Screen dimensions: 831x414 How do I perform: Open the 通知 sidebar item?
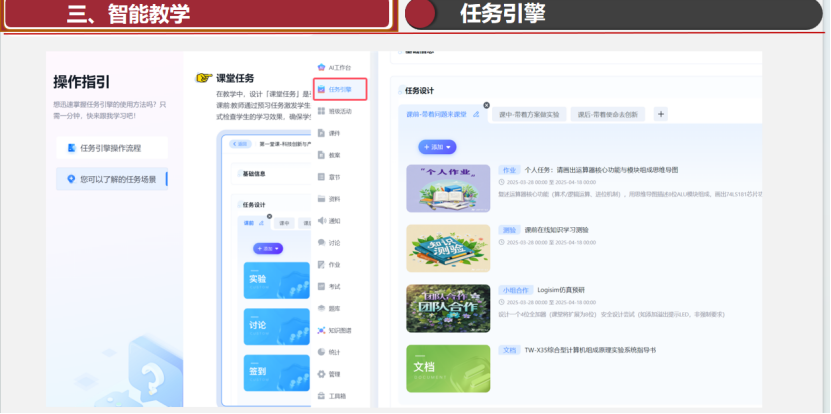[x=333, y=221]
